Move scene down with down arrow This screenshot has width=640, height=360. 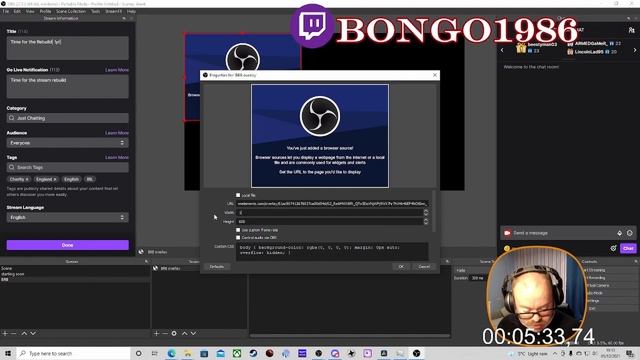33,333
